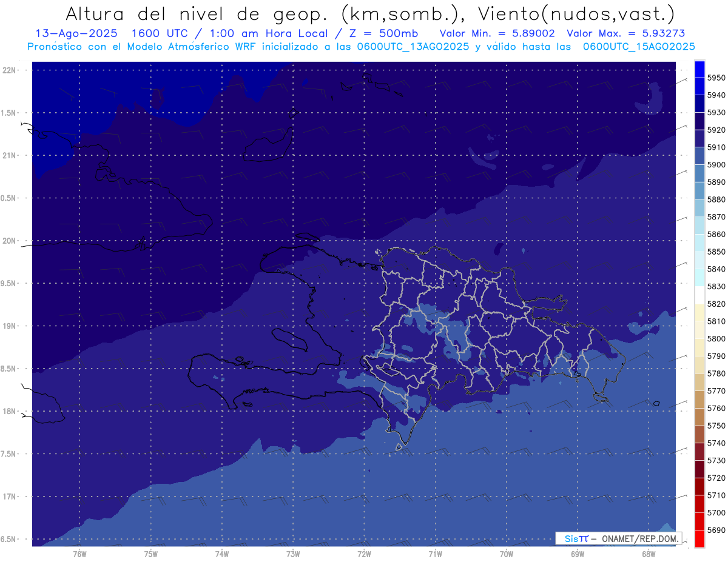Select the 5880 legend value
The image size is (728, 562).
click(x=716, y=199)
